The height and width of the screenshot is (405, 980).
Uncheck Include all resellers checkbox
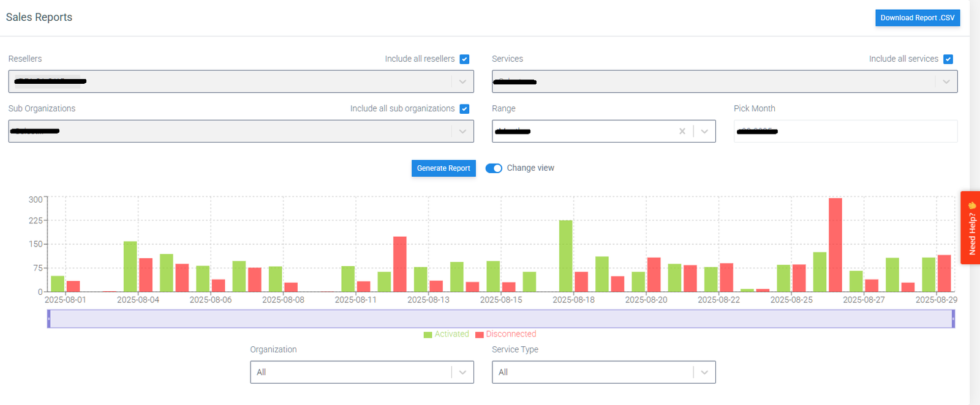[464, 59]
